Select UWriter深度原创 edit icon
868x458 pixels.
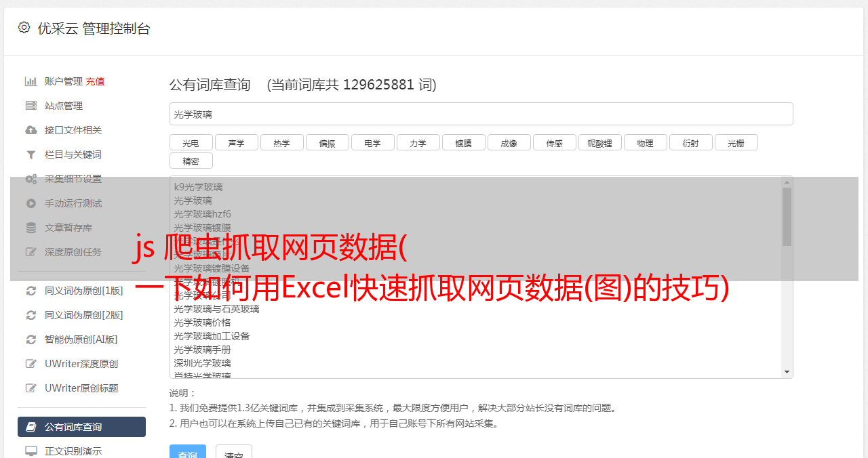[x=31, y=364]
